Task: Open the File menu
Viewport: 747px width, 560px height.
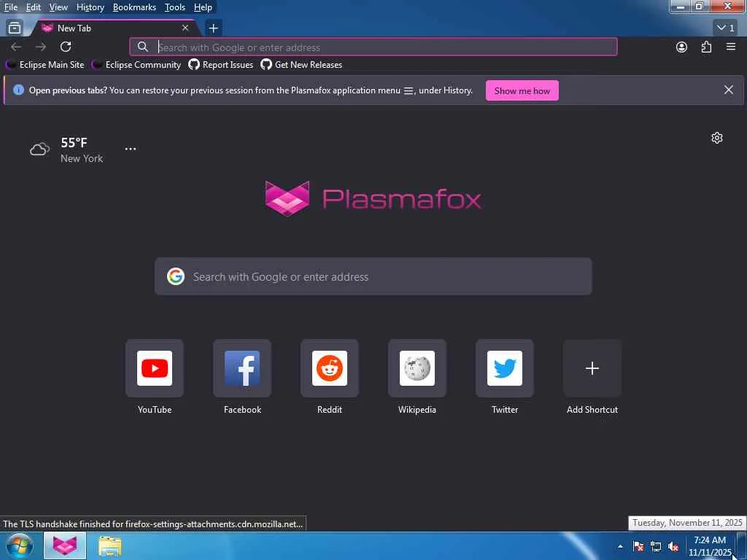Action: [x=10, y=7]
